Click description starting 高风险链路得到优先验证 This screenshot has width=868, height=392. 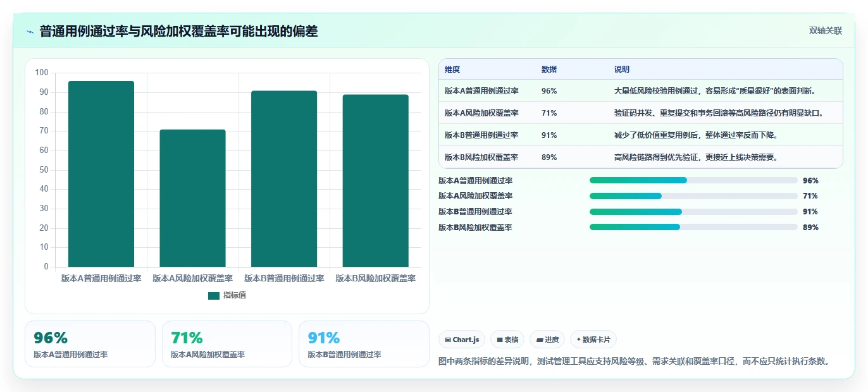[696, 157]
